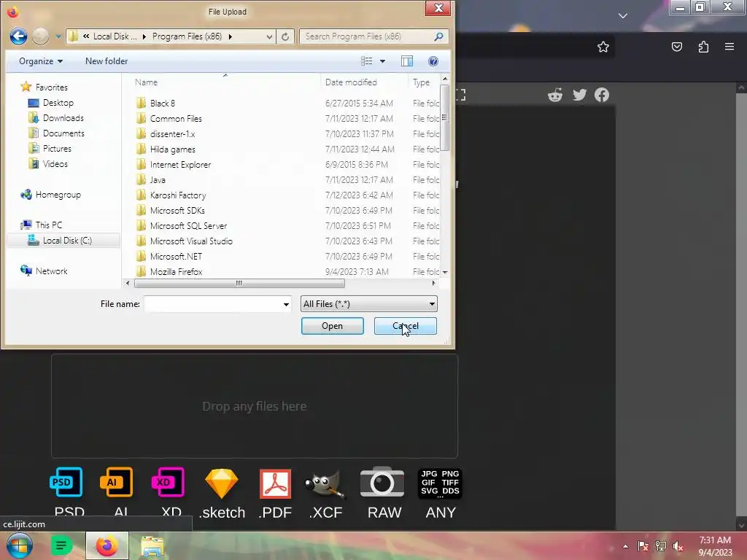Go back in File Upload dialog

[x=18, y=36]
